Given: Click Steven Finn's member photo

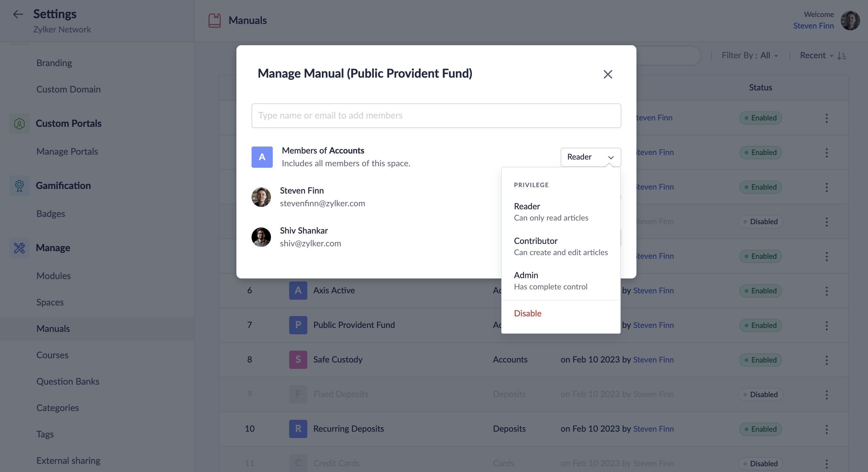Looking at the screenshot, I should 261,197.
